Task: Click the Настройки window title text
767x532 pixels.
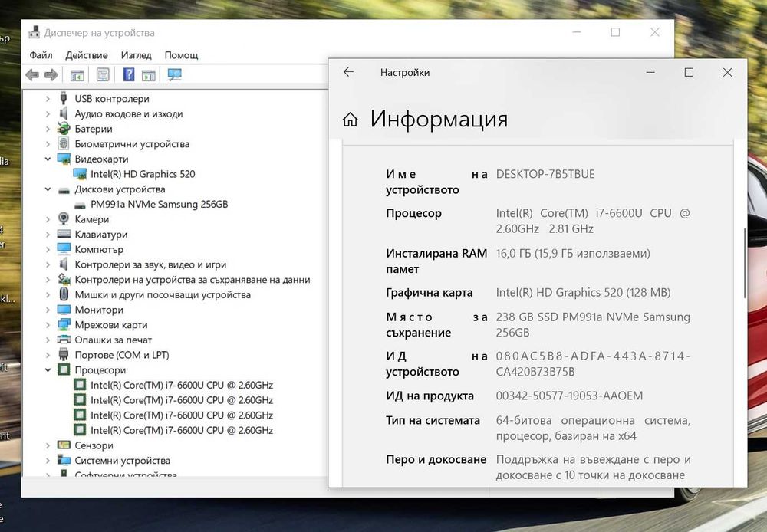Action: pyautogui.click(x=405, y=72)
